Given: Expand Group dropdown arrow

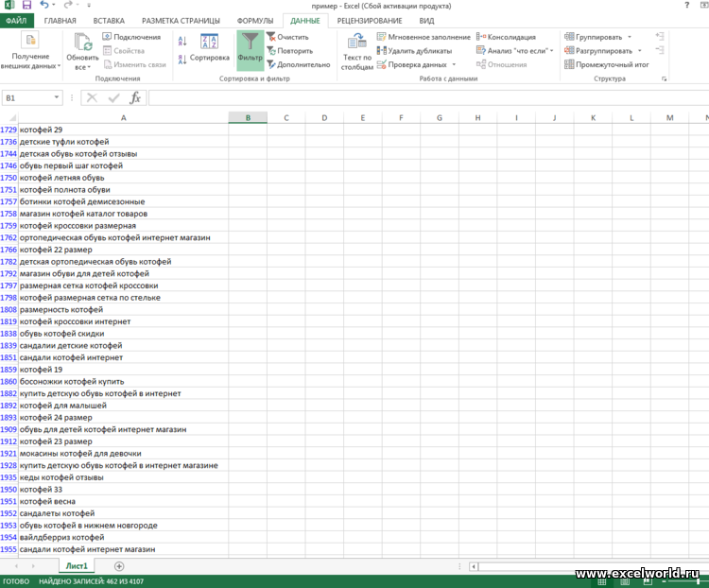Looking at the screenshot, I should (x=630, y=37).
